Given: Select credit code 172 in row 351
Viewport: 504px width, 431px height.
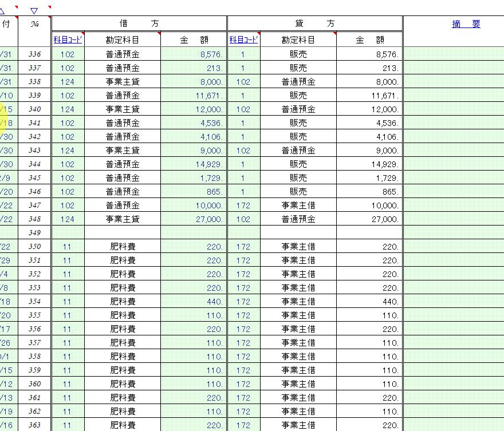Looking at the screenshot, I should coord(243,260).
